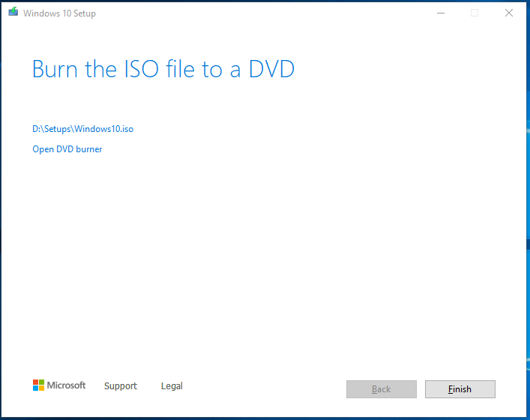Click the Windows 10 Setup title bar icon
530x420 pixels.
[x=13, y=12]
